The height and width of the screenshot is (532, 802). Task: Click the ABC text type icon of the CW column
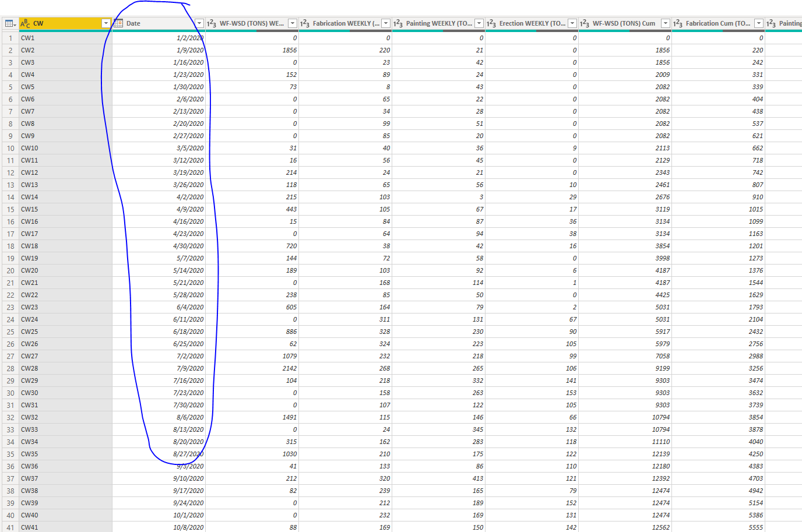point(25,23)
